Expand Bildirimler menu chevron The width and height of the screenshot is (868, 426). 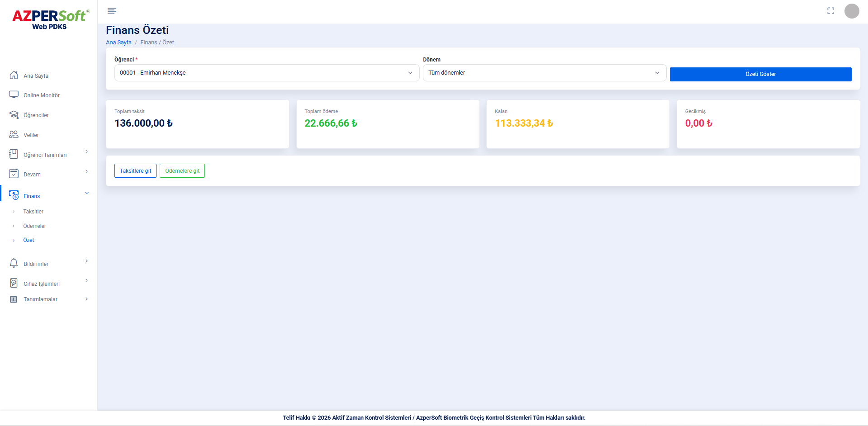[x=86, y=261]
